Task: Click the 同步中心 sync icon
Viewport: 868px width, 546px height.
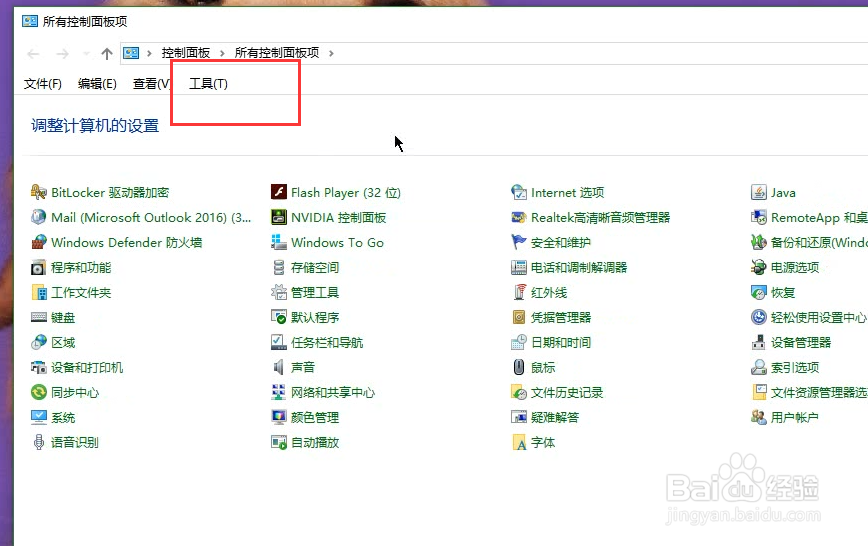Action: (38, 392)
